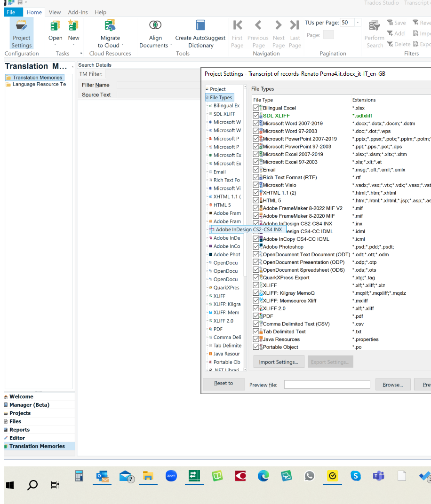This screenshot has width=431, height=504.
Task: Open Project Settings in the ribbon
Action: point(22,33)
